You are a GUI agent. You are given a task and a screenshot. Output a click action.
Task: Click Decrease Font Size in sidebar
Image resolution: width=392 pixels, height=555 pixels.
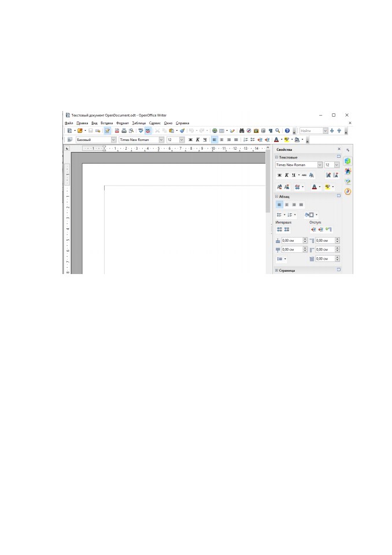(335, 175)
